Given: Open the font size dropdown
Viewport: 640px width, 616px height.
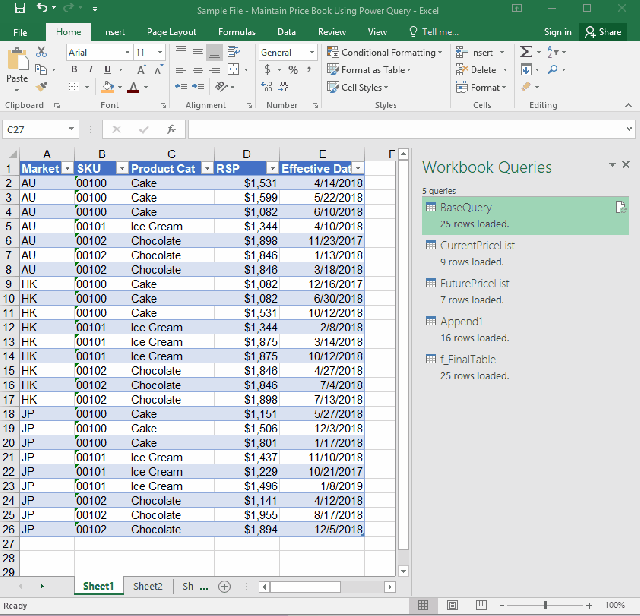Looking at the screenshot, I should pos(160,52).
